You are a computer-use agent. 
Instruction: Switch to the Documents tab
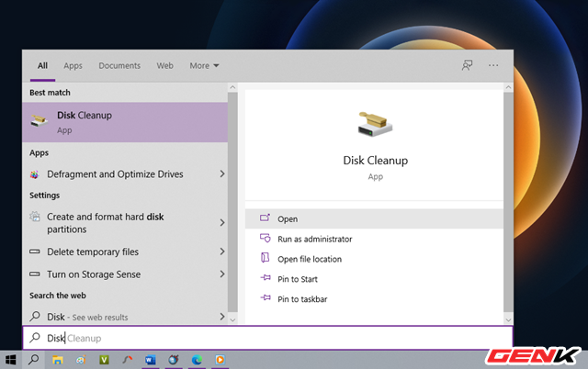pyautogui.click(x=119, y=66)
